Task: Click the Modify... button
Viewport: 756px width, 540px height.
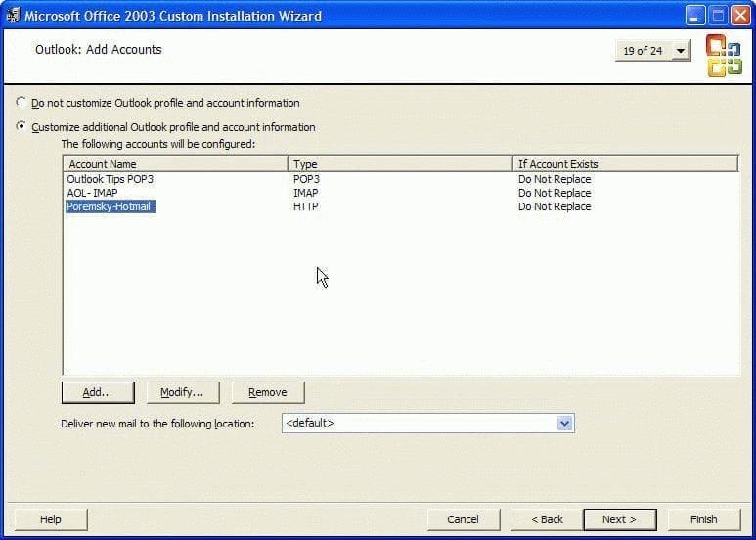Action: pos(183,392)
